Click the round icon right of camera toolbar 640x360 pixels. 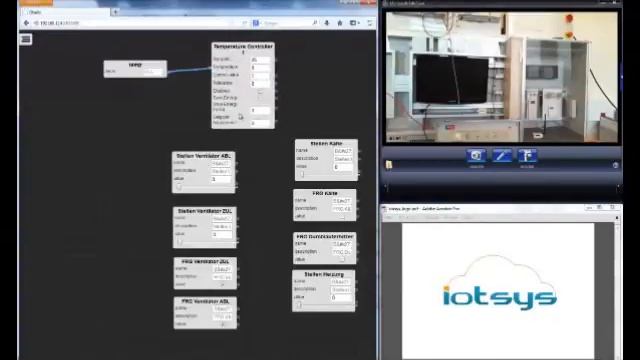point(616,165)
